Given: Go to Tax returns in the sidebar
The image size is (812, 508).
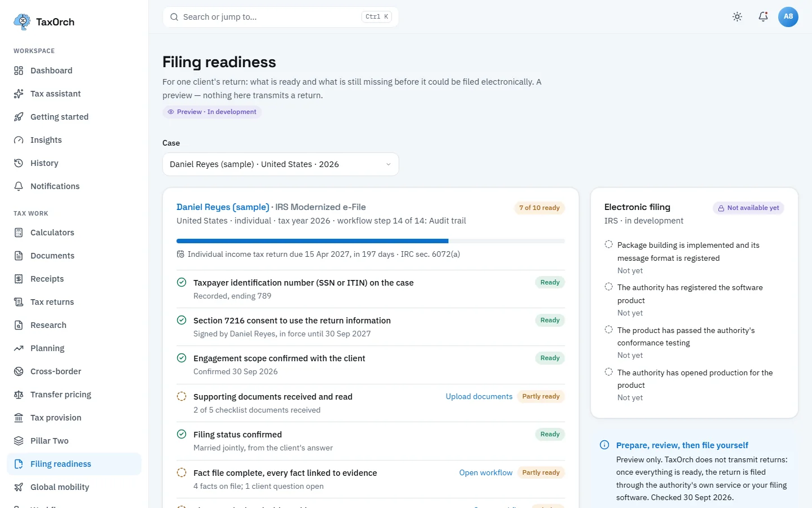Looking at the screenshot, I should pyautogui.click(x=74, y=302).
